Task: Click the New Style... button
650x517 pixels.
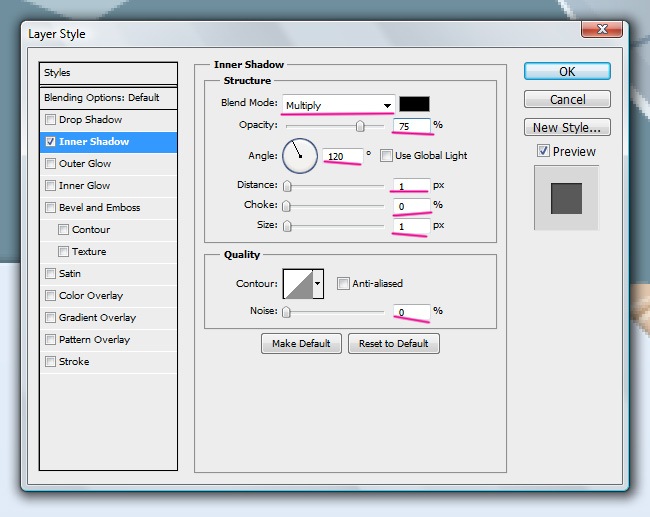Action: point(567,127)
